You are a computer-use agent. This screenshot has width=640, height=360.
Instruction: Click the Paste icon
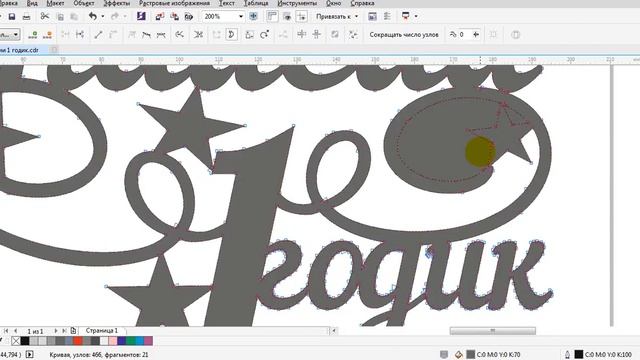point(74,17)
